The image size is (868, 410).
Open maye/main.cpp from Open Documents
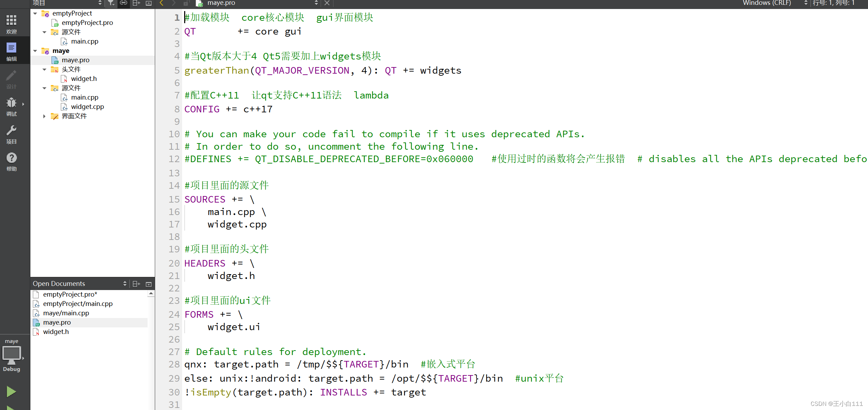(66, 313)
